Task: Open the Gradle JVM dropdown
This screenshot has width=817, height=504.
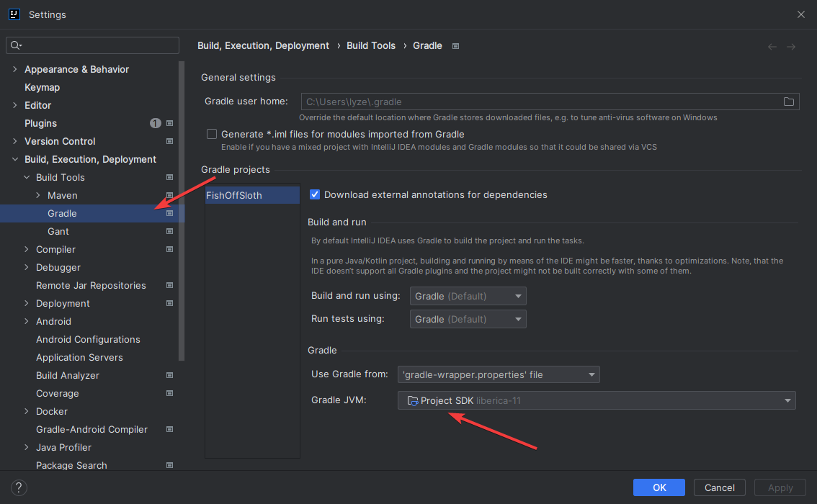Action: (788, 400)
